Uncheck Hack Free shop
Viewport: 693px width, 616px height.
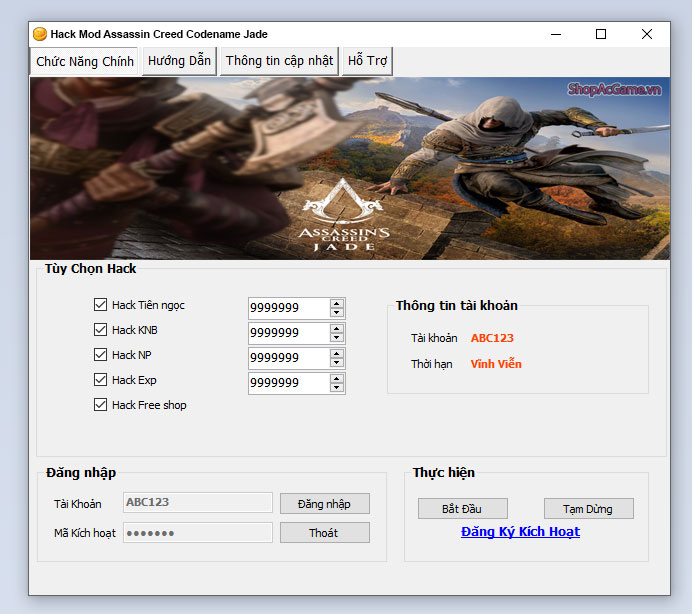tap(100, 405)
